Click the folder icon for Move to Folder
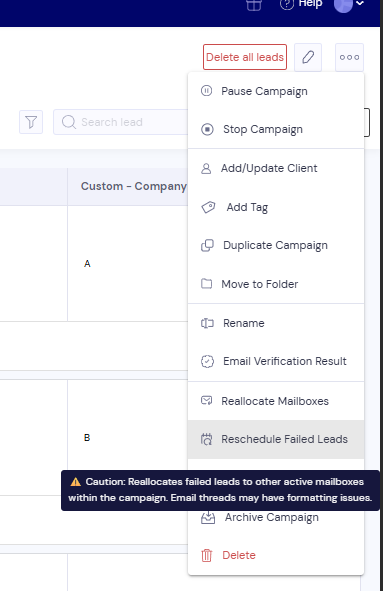The width and height of the screenshot is (383, 591). coord(207,283)
